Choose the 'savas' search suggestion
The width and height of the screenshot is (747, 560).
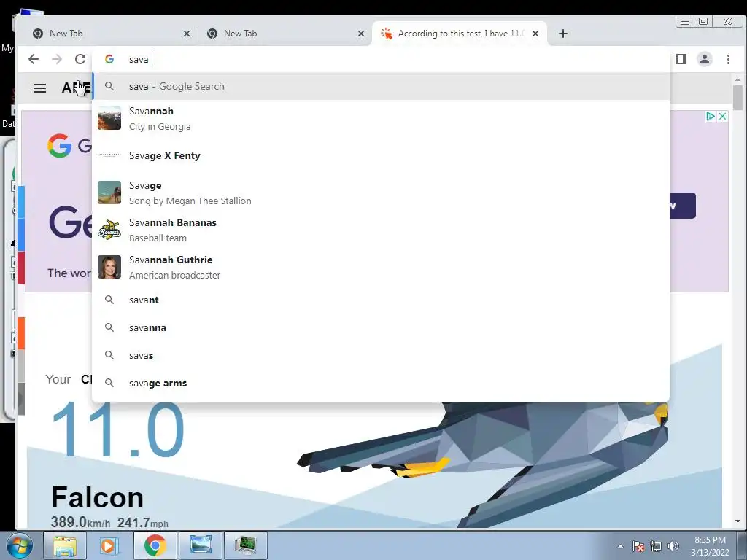[x=381, y=355]
